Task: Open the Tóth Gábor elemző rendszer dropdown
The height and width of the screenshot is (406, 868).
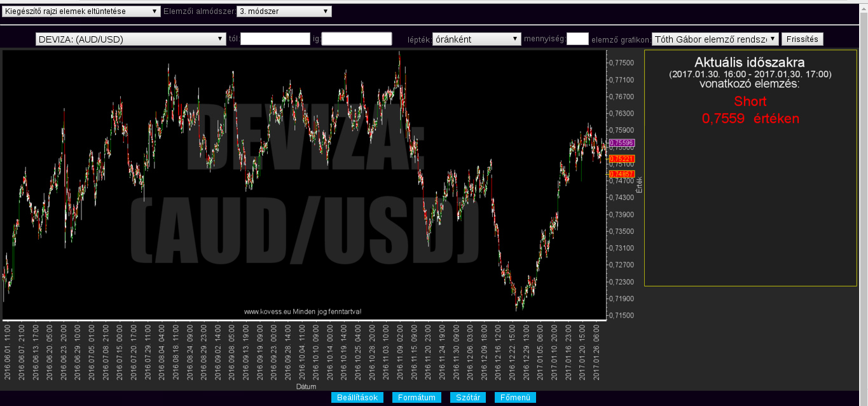Action: pos(715,39)
